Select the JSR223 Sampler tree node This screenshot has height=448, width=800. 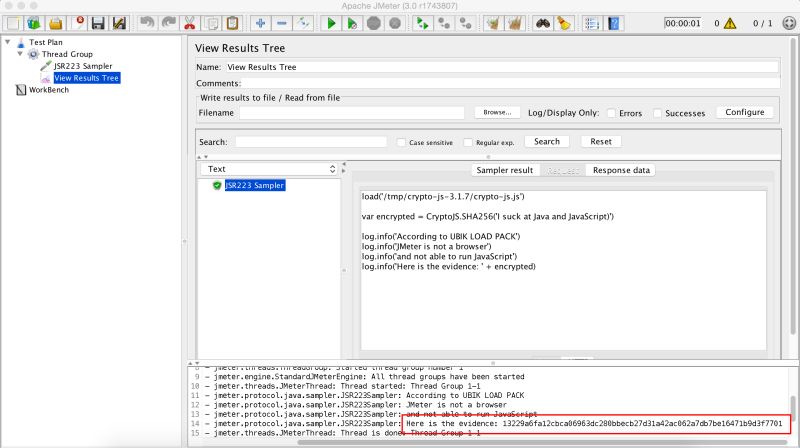83,66
